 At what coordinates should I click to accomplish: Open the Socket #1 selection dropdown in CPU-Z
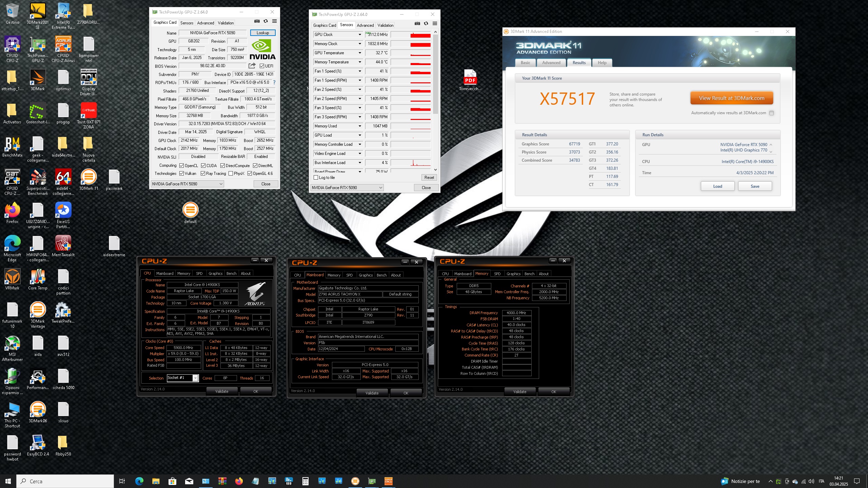195,378
